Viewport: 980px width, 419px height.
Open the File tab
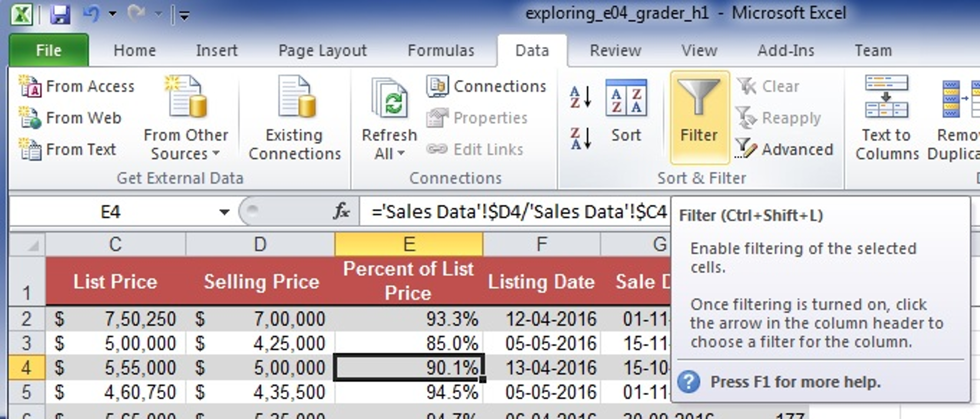[49, 50]
